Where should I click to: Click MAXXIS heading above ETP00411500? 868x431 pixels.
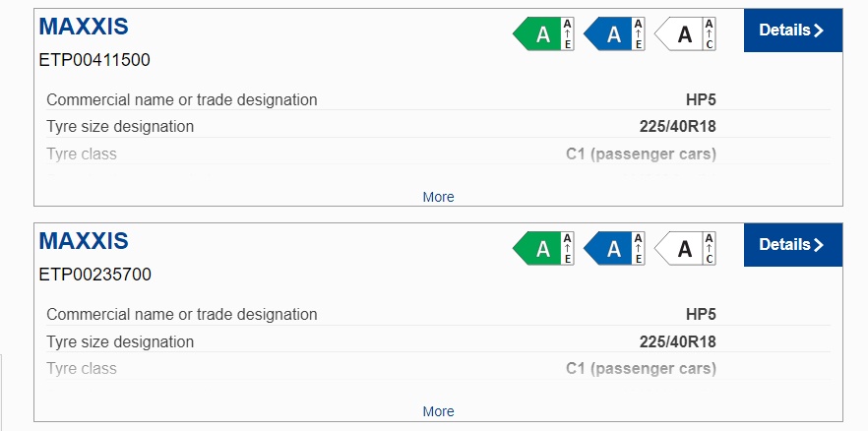(x=84, y=27)
